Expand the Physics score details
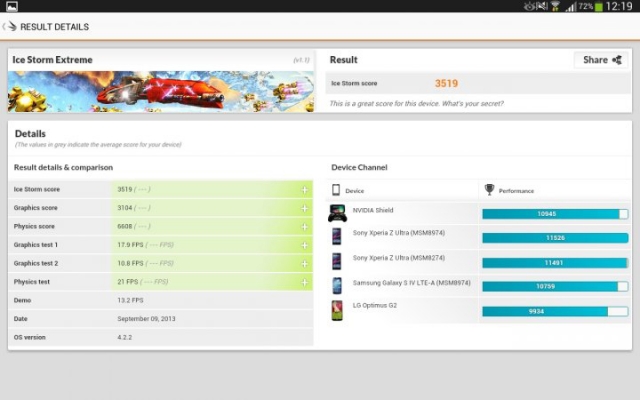This screenshot has height=400, width=640. (x=304, y=227)
